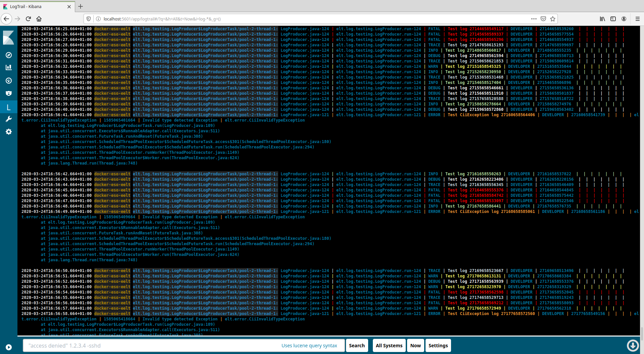
Task: Go to Dashboard via sidebar gauge icon
Action: click(x=9, y=81)
